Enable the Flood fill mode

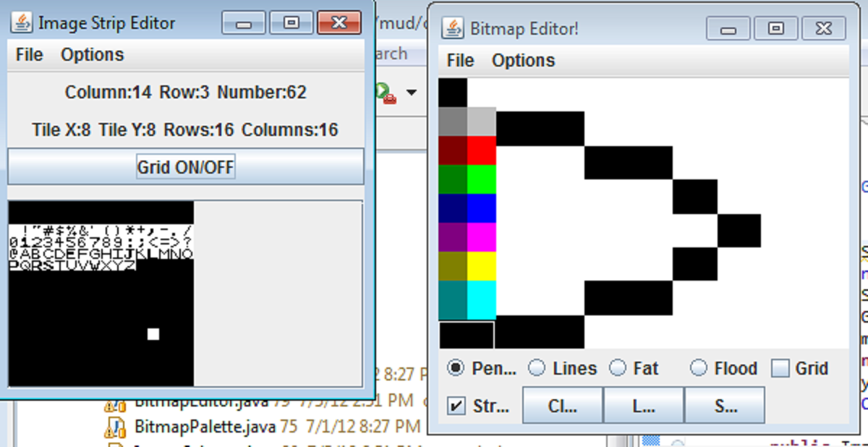click(x=699, y=368)
